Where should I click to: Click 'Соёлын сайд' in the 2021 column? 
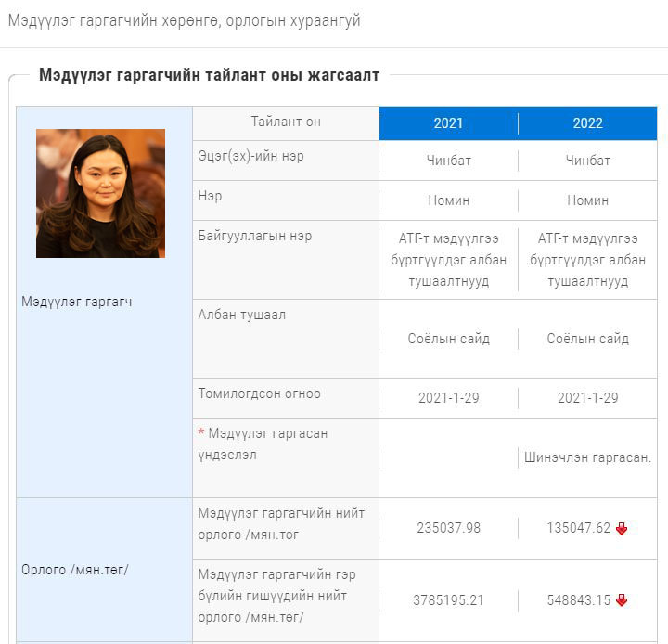449,339
